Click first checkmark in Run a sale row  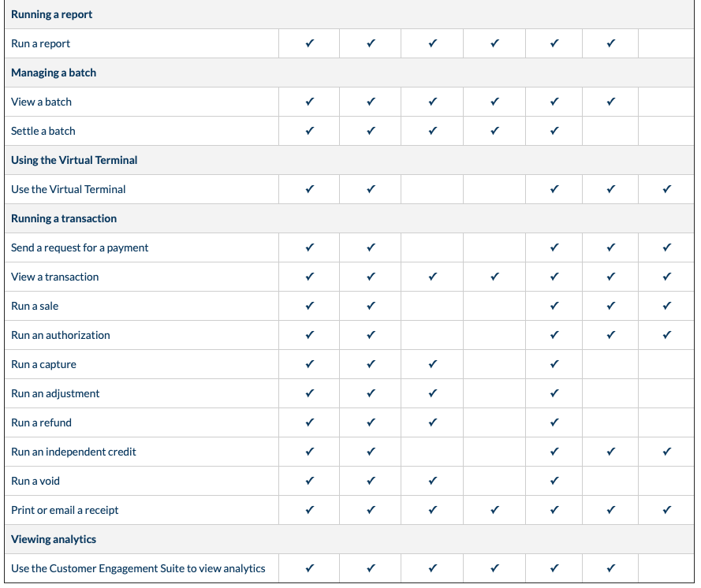(309, 307)
